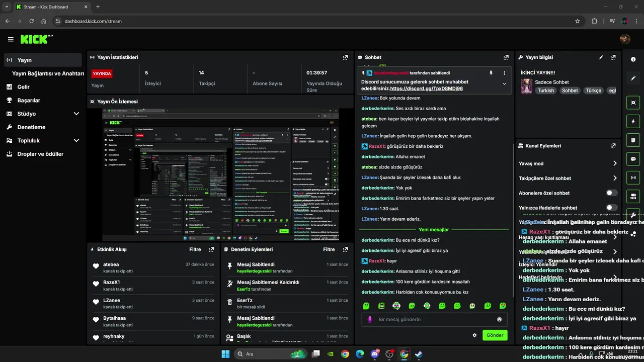This screenshot has height=362, width=644.
Task: Pick the heart-eyes green emote
Action: (x=503, y=306)
